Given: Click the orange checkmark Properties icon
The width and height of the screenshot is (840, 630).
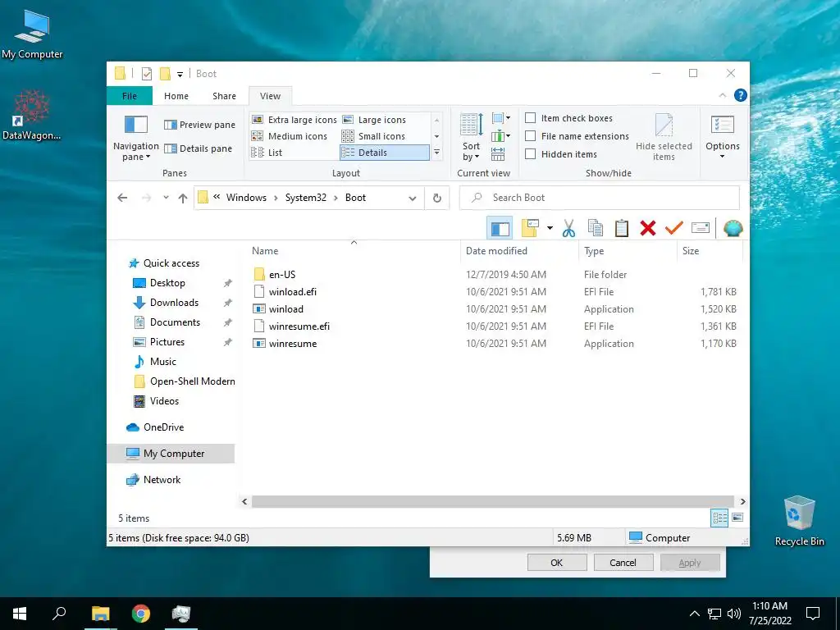Looking at the screenshot, I should [x=674, y=229].
